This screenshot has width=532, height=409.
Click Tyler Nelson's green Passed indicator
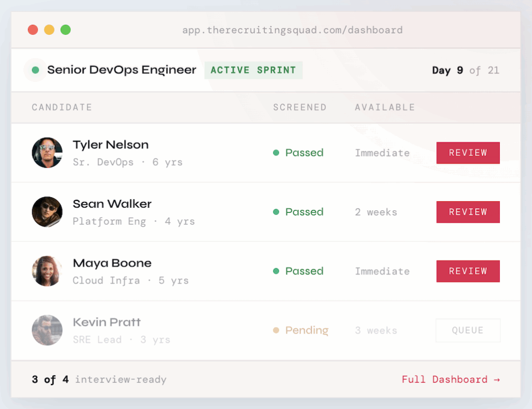(298, 153)
